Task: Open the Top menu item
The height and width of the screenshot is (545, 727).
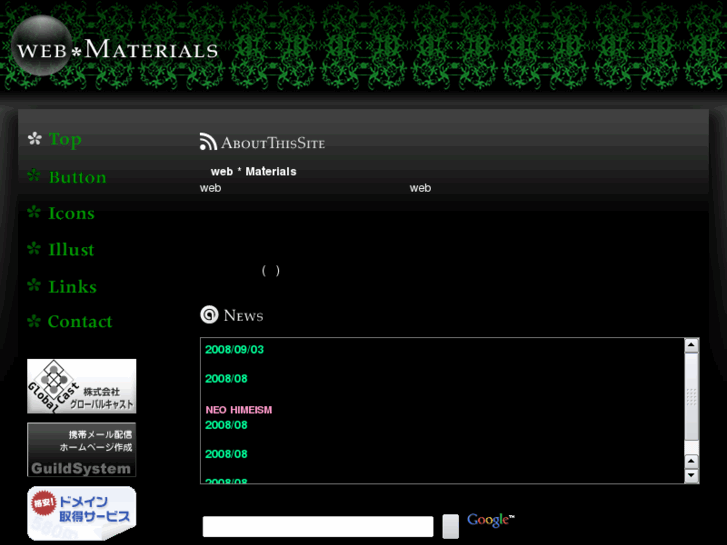Action: (x=65, y=139)
